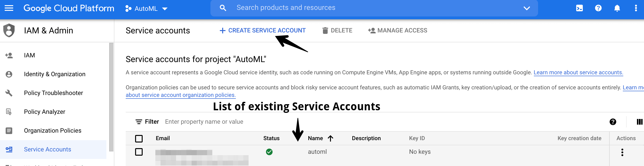Click the Service accounts page title
Screen dimensions: 644x166
[158, 31]
